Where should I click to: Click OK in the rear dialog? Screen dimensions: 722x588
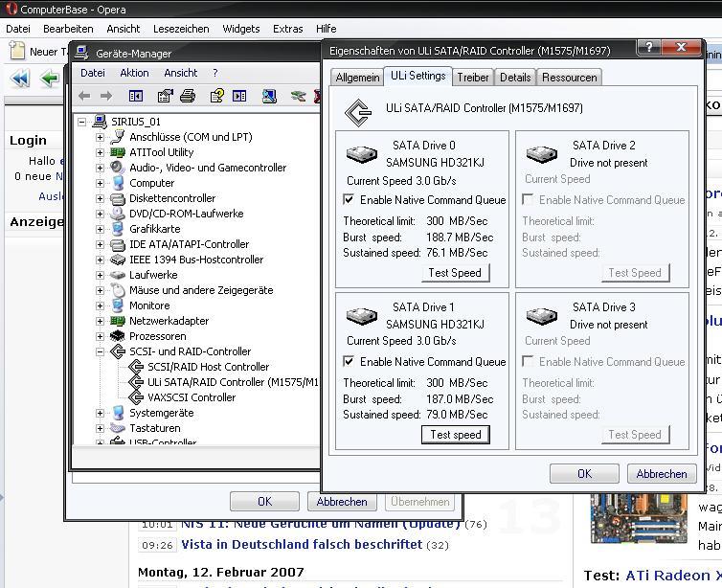tap(264, 502)
